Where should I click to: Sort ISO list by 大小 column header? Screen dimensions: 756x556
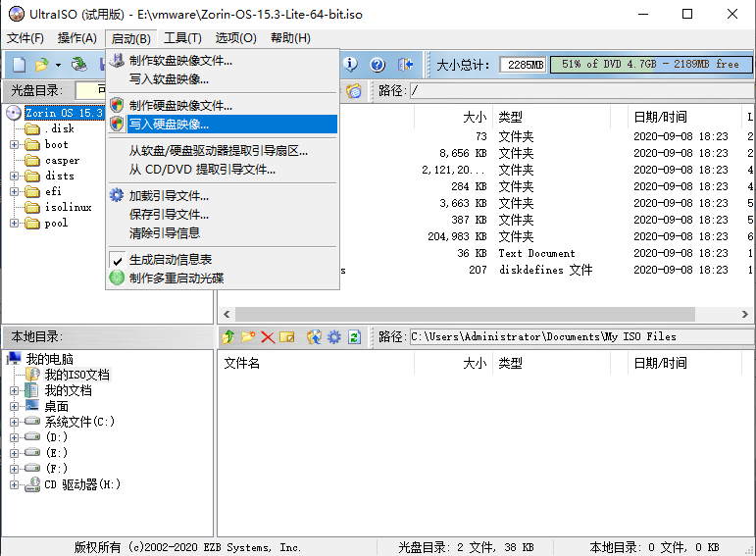click(x=452, y=117)
